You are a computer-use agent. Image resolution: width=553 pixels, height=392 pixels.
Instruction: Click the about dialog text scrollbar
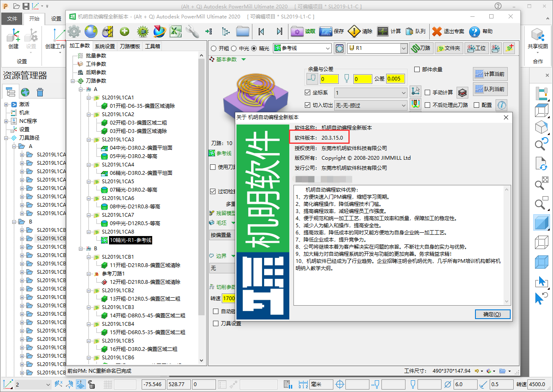[x=506, y=245]
